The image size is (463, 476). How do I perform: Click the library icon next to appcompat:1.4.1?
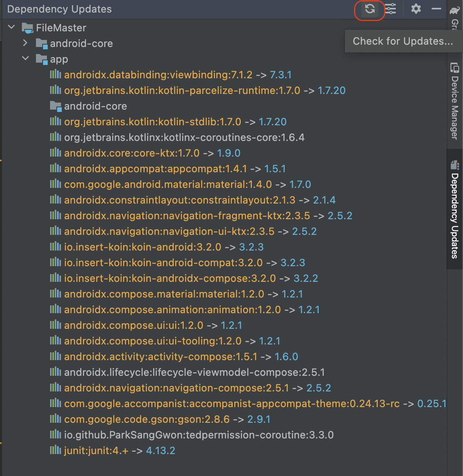tap(56, 168)
